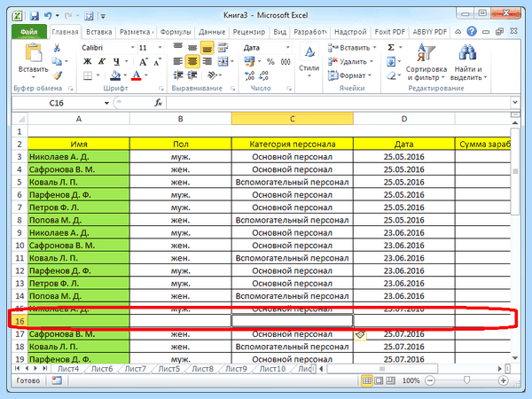Increase indent
The height and width of the screenshot is (399, 532).
192,75
